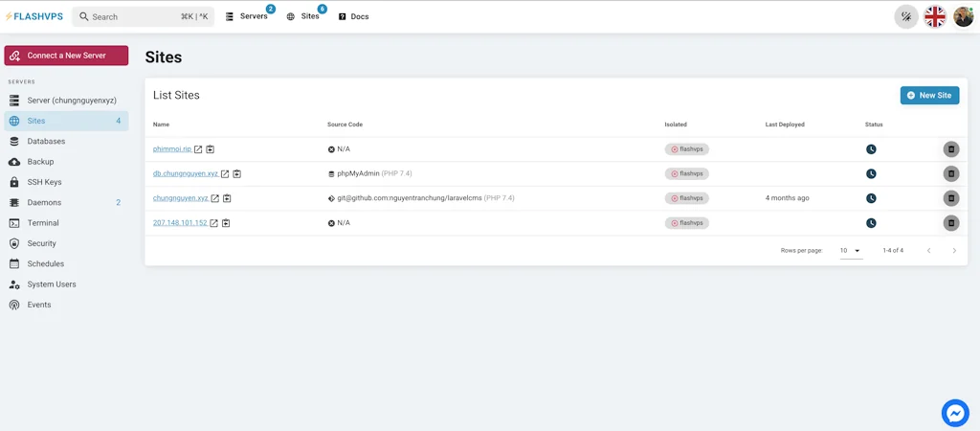
Task: Change language via UK flag icon
Action: (935, 17)
